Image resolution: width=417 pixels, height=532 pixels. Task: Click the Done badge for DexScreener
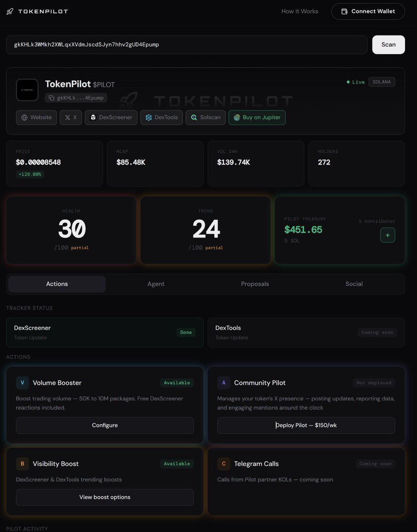[x=186, y=332]
